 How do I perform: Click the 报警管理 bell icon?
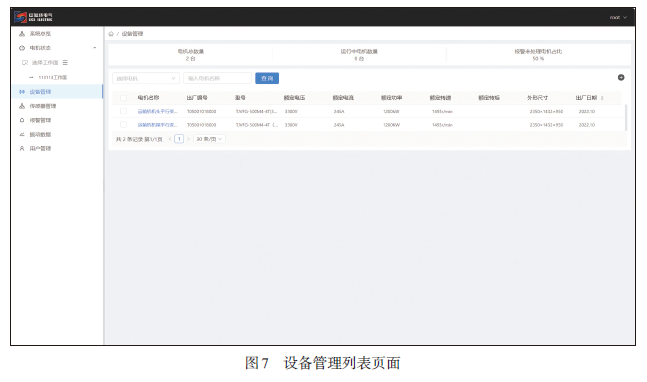point(22,120)
